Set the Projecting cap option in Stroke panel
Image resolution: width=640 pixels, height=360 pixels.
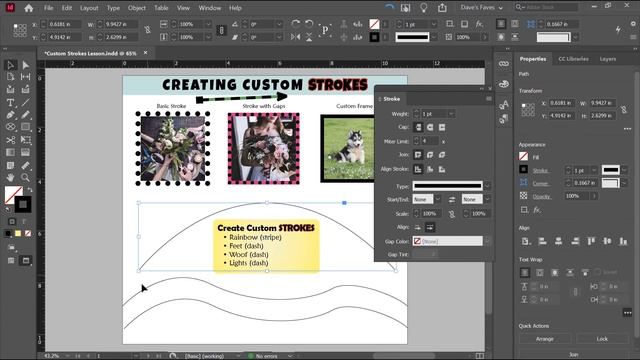coord(442,127)
